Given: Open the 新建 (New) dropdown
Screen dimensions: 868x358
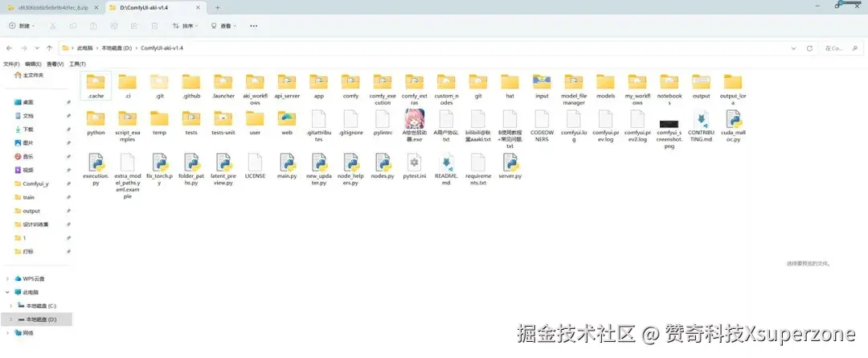Looking at the screenshot, I should (x=23, y=26).
